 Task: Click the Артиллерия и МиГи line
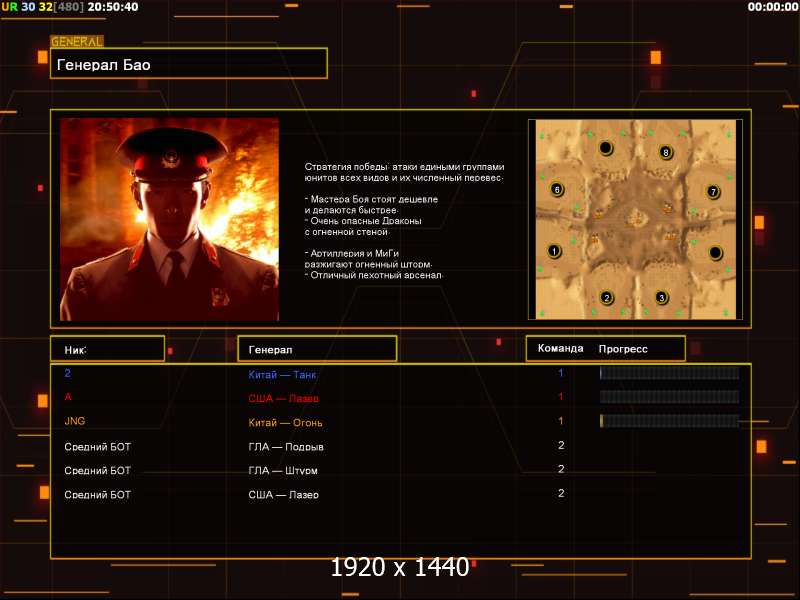coord(352,253)
